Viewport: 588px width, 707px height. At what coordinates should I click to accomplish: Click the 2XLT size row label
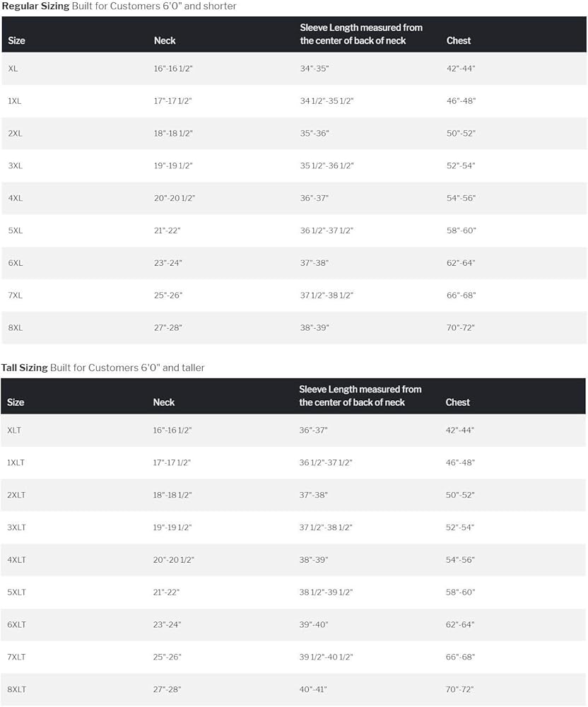coord(17,496)
